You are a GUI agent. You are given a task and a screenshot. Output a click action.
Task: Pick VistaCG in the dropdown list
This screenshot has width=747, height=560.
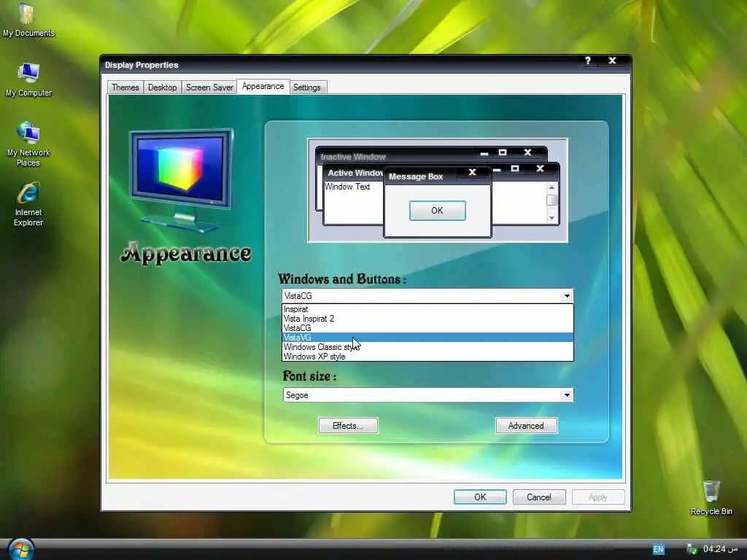tap(427, 328)
